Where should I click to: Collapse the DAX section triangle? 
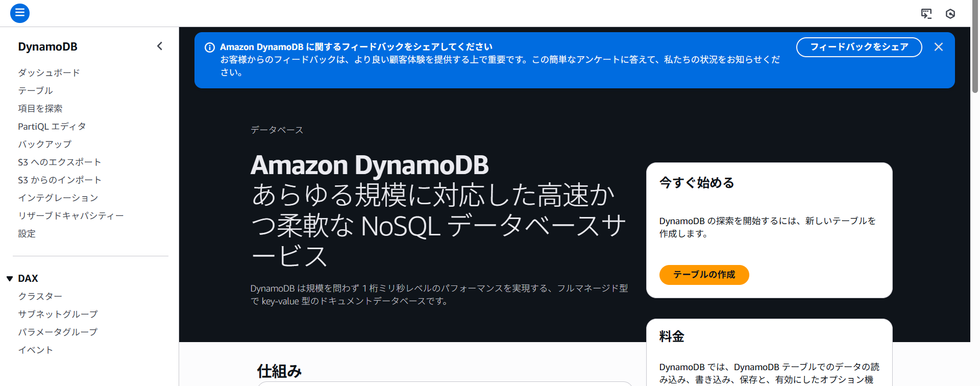(10, 279)
